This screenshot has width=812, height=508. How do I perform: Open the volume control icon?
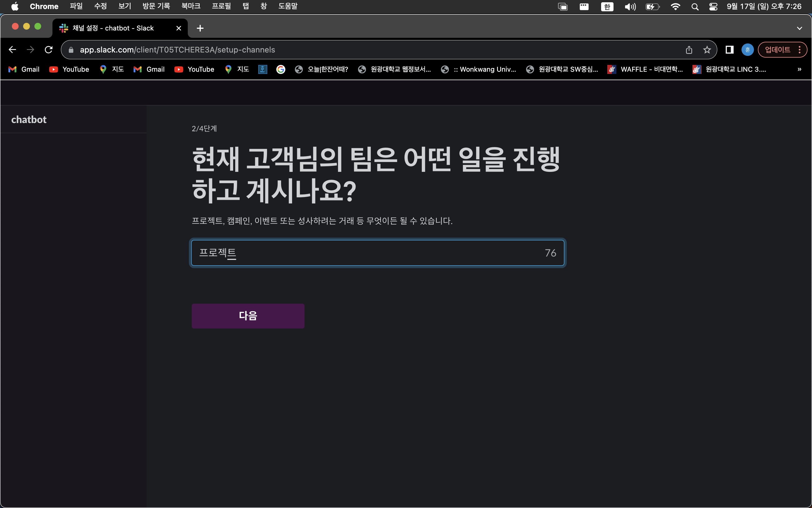click(x=630, y=6)
